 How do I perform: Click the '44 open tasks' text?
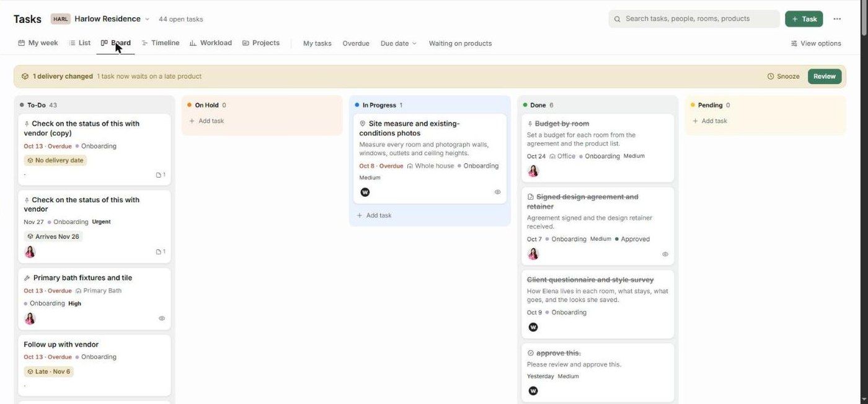click(x=180, y=19)
